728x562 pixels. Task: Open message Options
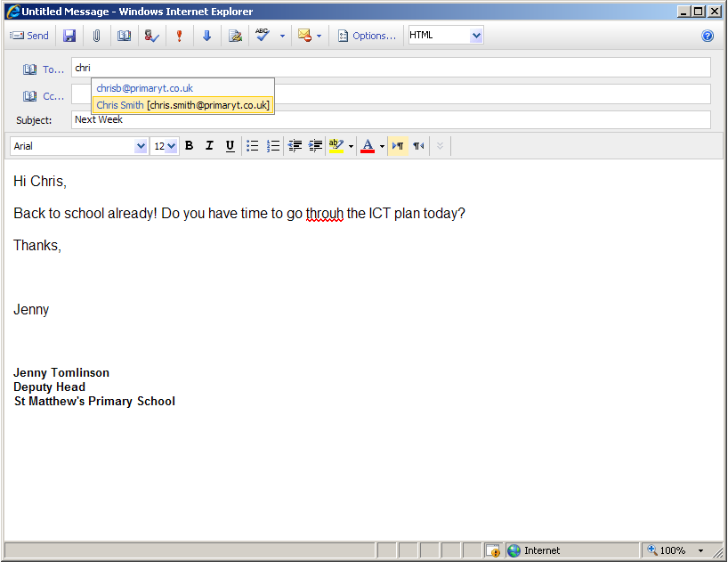pos(368,36)
